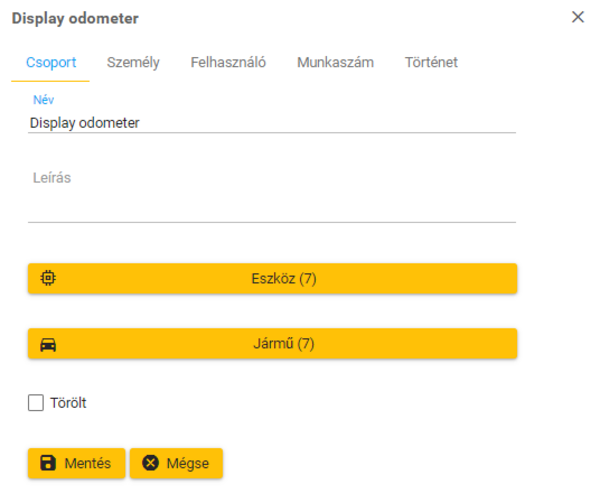
Task: Switch to the Személy tab
Action: (133, 62)
